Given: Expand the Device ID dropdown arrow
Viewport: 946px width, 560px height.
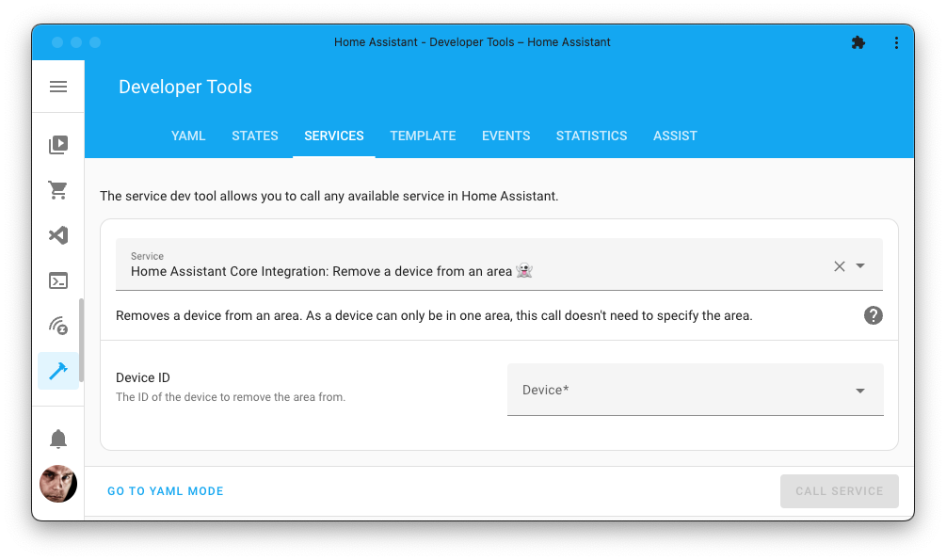Looking at the screenshot, I should [x=859, y=389].
